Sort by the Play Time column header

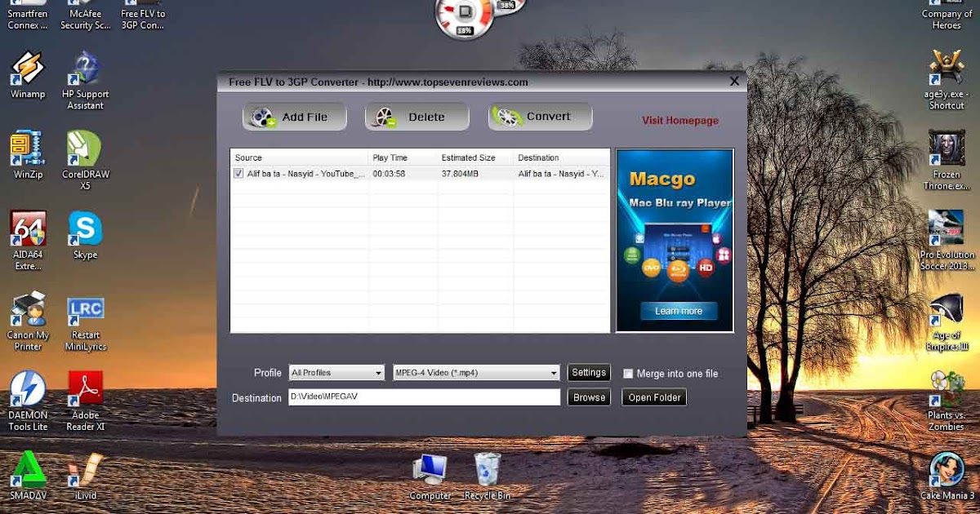(x=403, y=157)
